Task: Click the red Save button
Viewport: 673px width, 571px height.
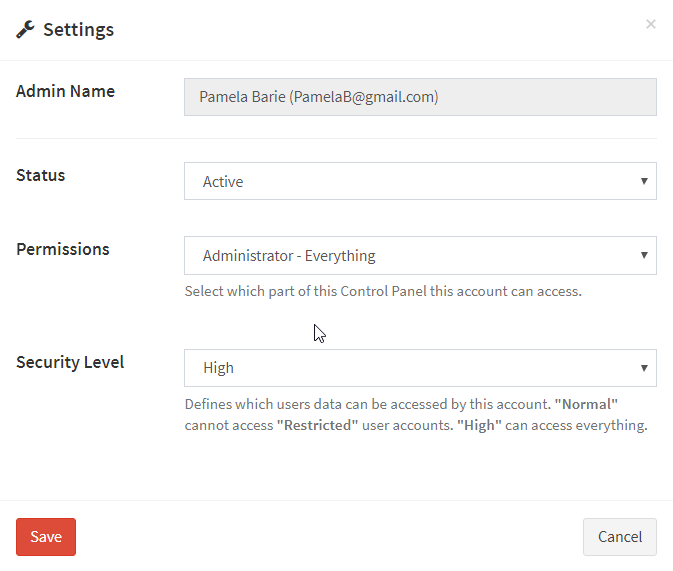Action: (x=46, y=537)
